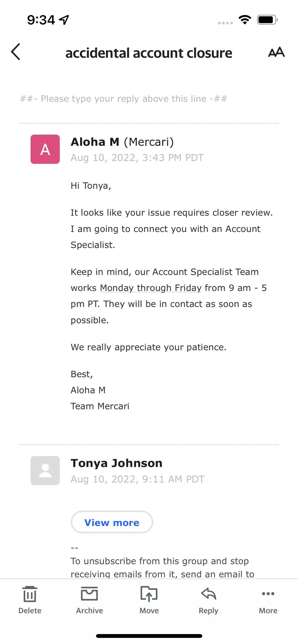This screenshot has width=298, height=644.
Task: Select the accidental account closure subject title
Action: (x=149, y=53)
